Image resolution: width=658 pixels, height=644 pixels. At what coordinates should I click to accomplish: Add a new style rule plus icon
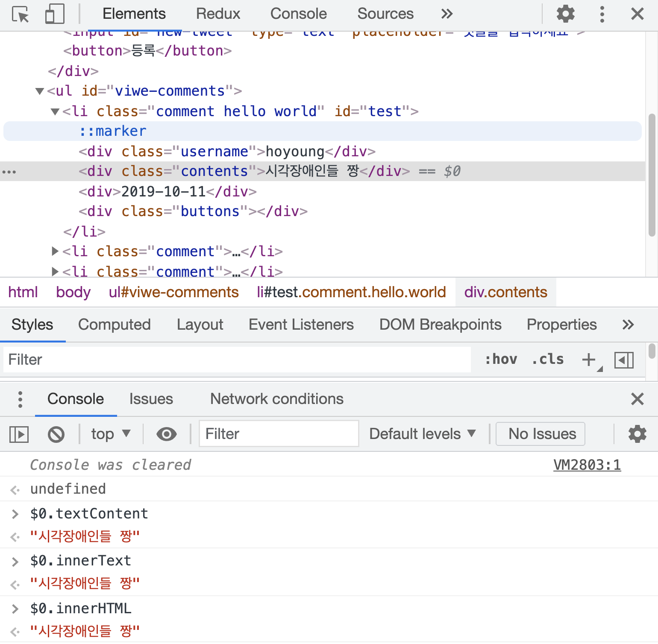[589, 360]
